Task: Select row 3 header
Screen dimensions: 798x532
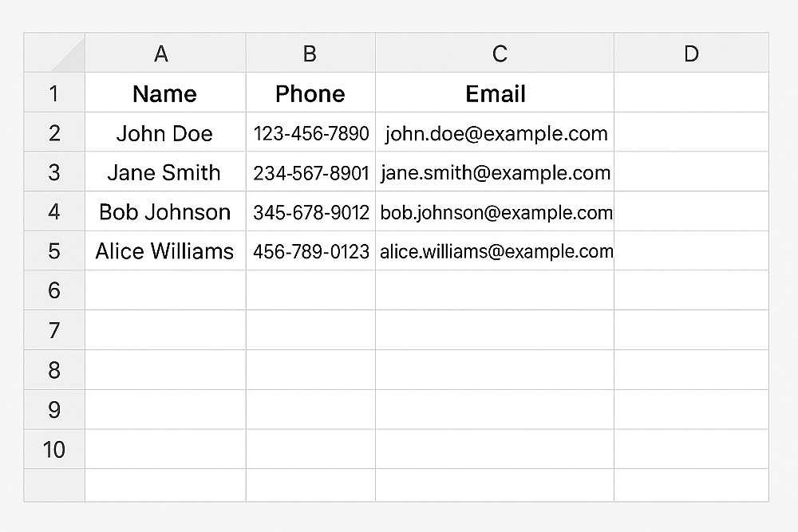Action: [x=54, y=172]
